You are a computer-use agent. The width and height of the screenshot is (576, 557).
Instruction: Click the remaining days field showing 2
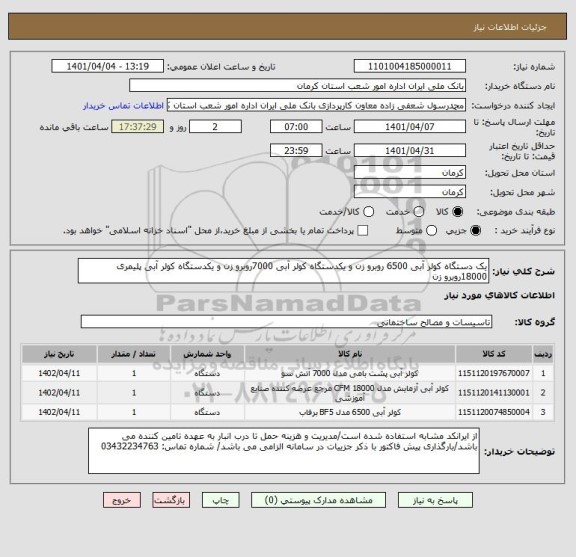(215, 127)
